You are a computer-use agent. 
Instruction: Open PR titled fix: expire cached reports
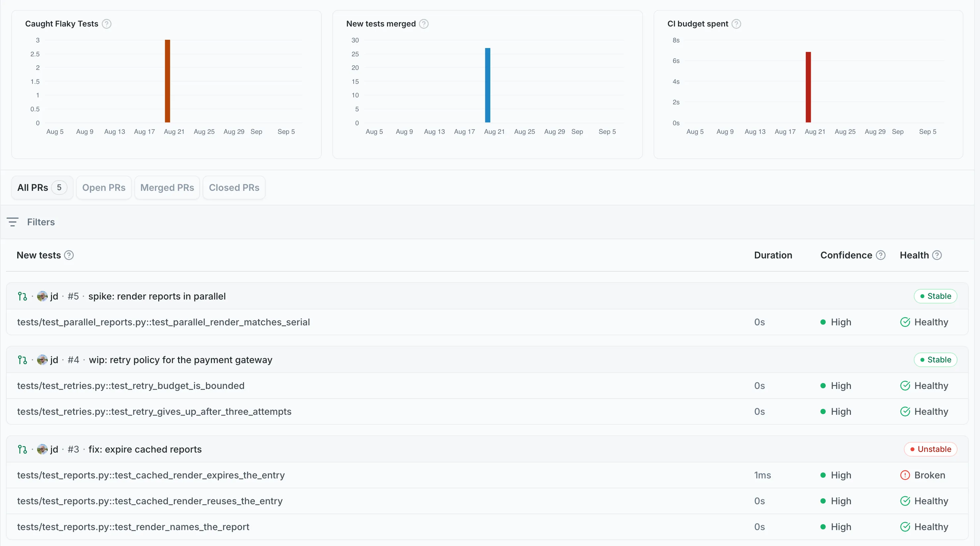[x=145, y=449]
